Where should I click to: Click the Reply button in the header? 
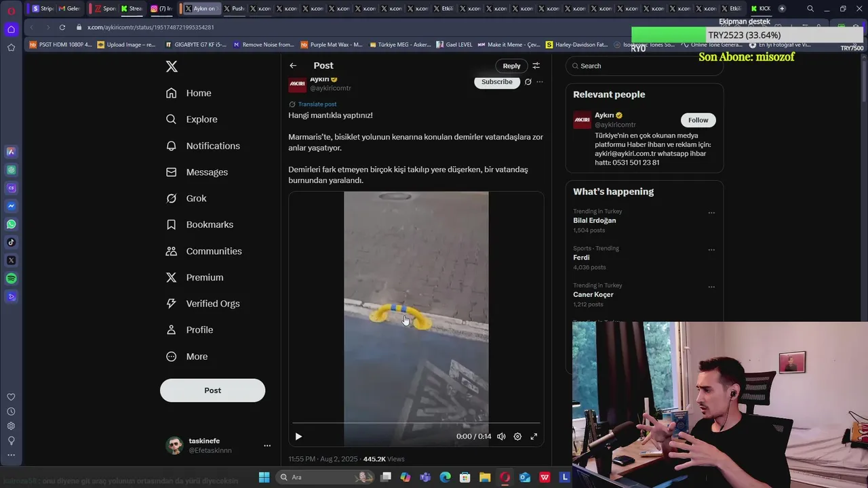(x=511, y=66)
